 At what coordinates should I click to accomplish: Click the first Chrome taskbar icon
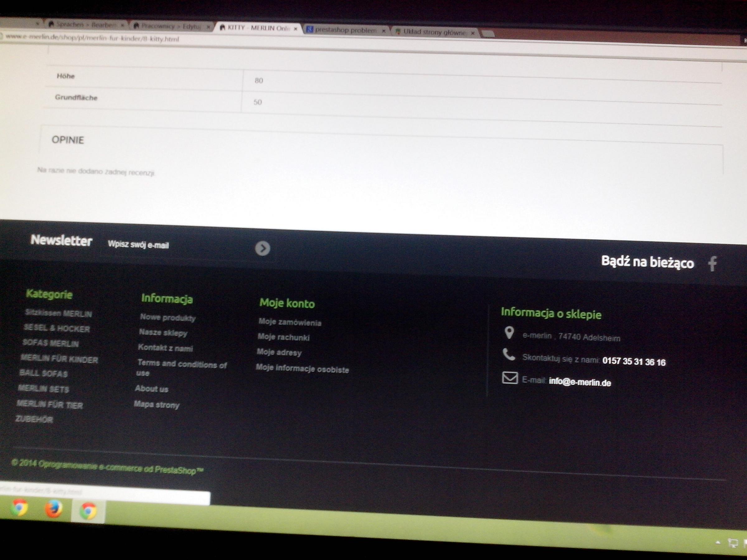coord(19,507)
